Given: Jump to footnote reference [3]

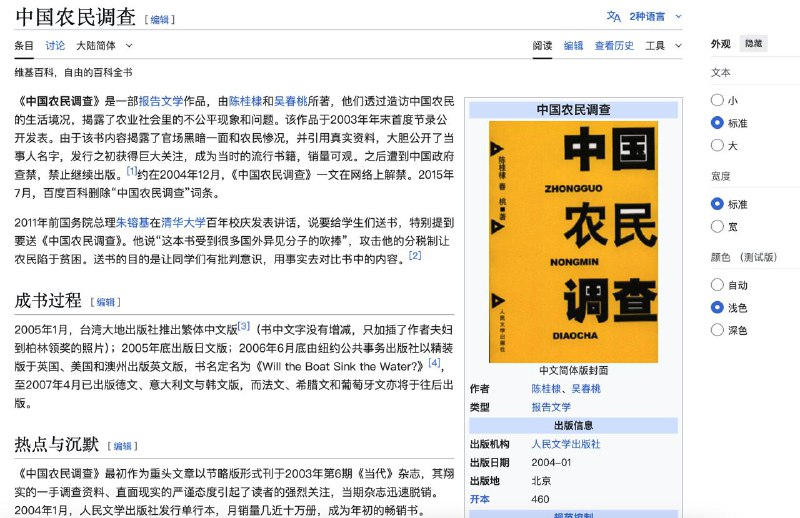Looking at the screenshot, I should 244,326.
